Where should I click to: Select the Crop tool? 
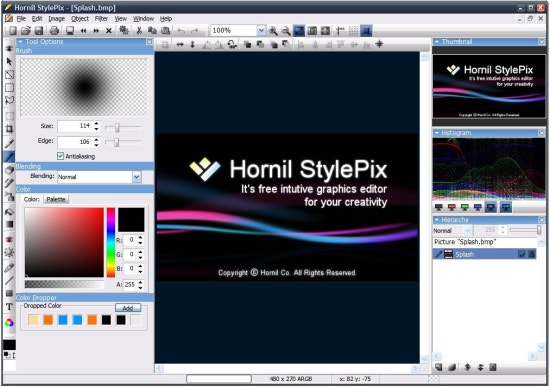pos(9,129)
